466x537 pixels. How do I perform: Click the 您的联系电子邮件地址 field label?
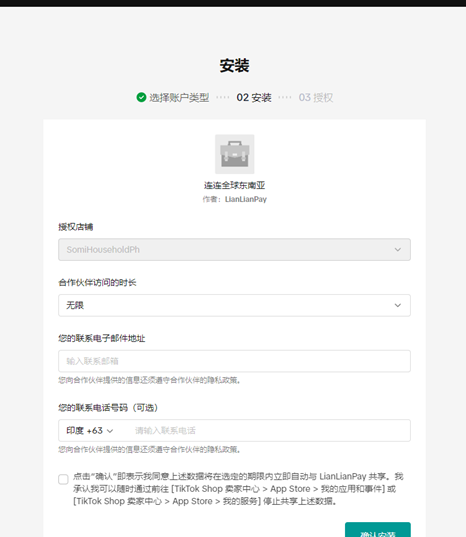coord(102,338)
